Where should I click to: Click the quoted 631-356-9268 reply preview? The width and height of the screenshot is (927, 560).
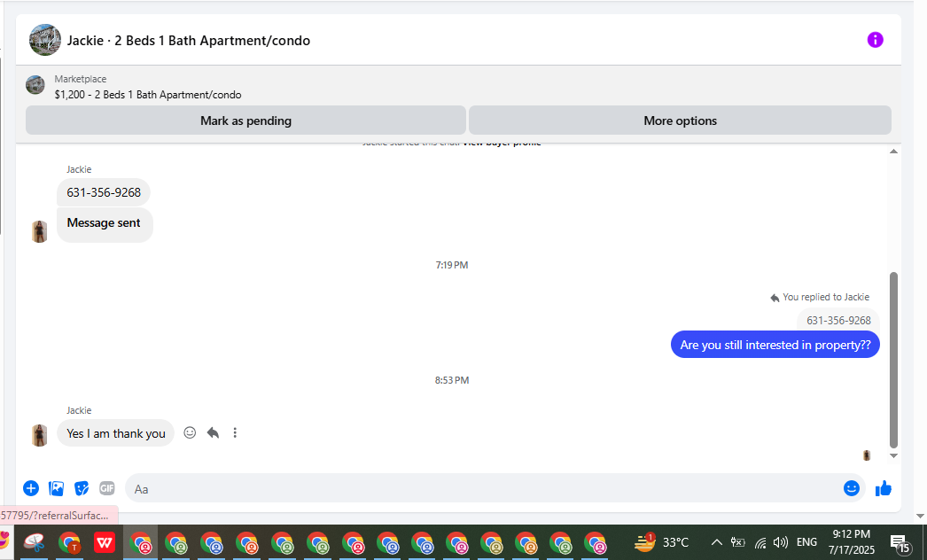coord(838,321)
